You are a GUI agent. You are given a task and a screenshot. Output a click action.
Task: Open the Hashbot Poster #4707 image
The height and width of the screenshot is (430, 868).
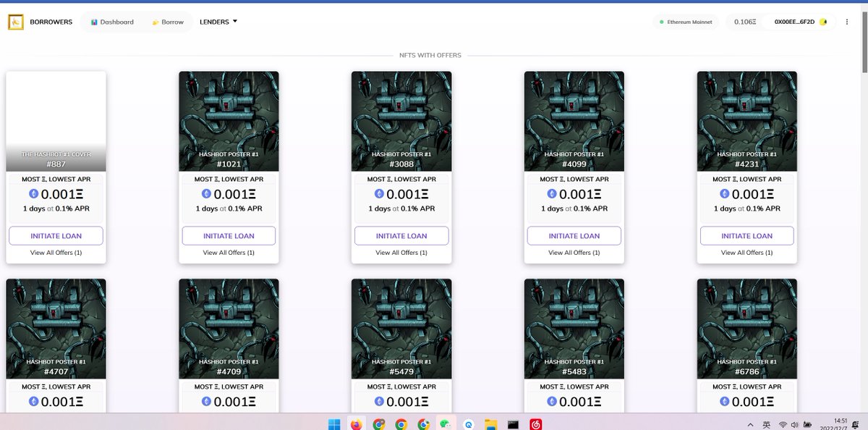56,329
